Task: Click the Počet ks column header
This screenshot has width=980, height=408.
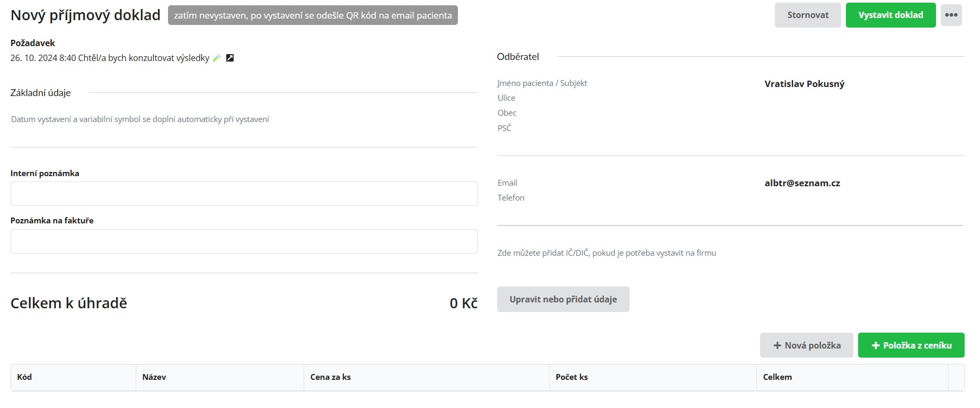Action: click(571, 377)
